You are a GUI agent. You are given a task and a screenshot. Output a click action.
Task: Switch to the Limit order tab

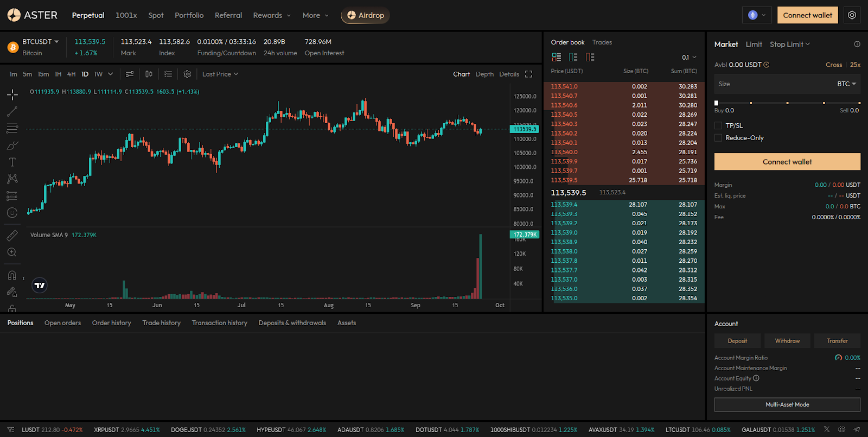pyautogui.click(x=754, y=45)
